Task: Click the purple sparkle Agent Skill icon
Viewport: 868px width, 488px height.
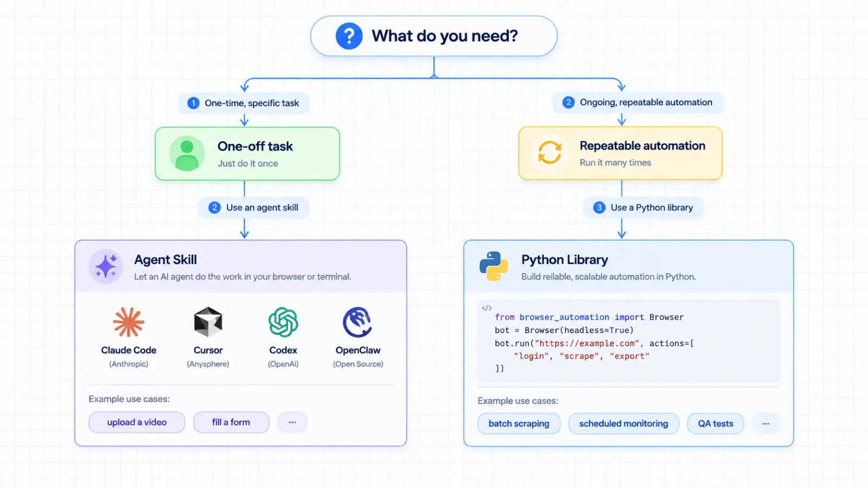Action: (x=106, y=266)
